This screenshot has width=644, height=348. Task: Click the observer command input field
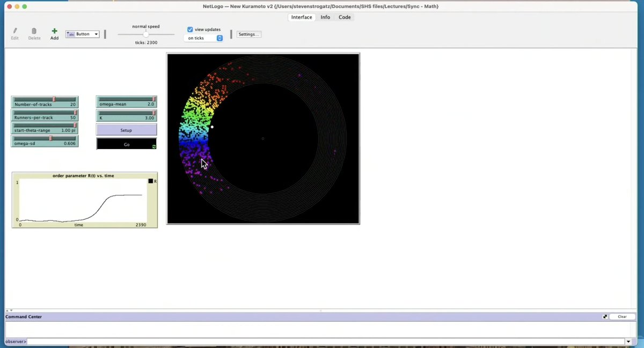[x=325, y=342]
